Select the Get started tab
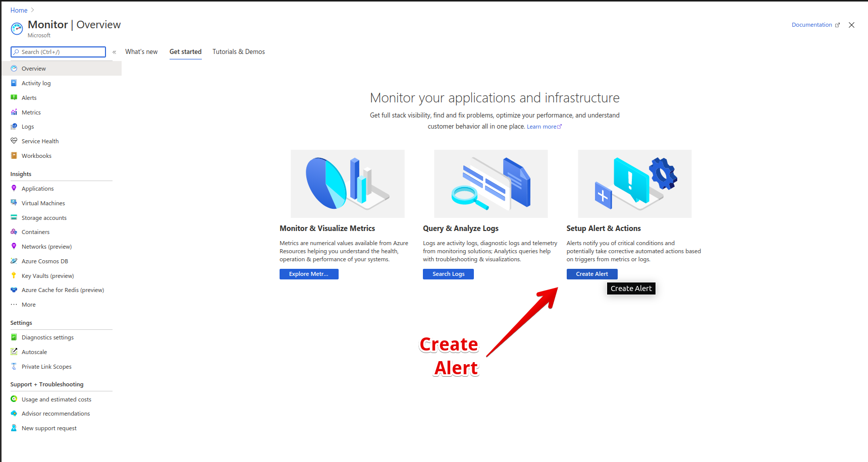The image size is (868, 462). pyautogui.click(x=185, y=52)
